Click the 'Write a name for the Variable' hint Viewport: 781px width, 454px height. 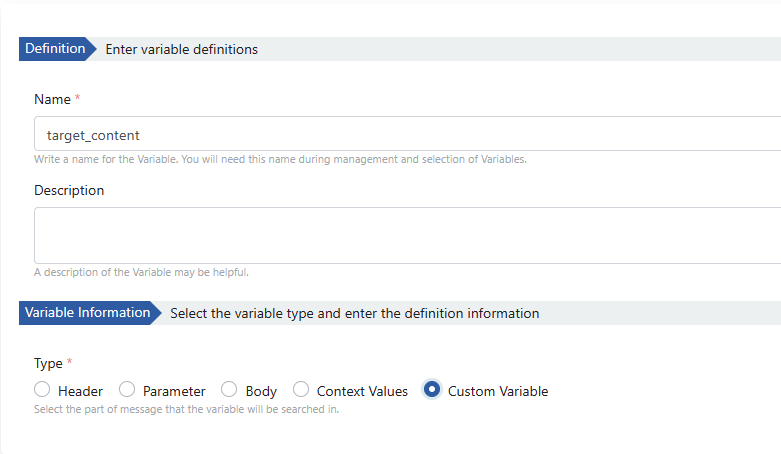(280, 159)
